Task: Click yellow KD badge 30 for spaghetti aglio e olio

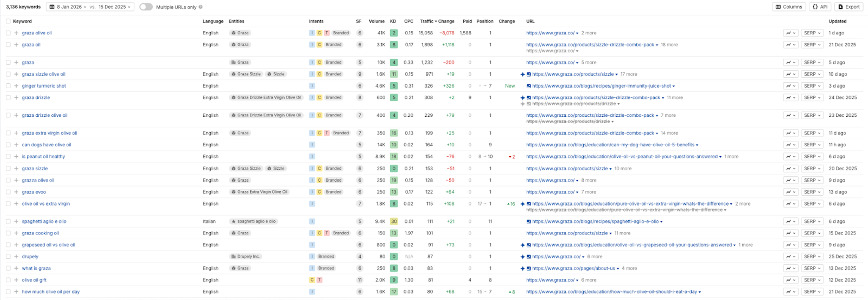Action: point(394,222)
